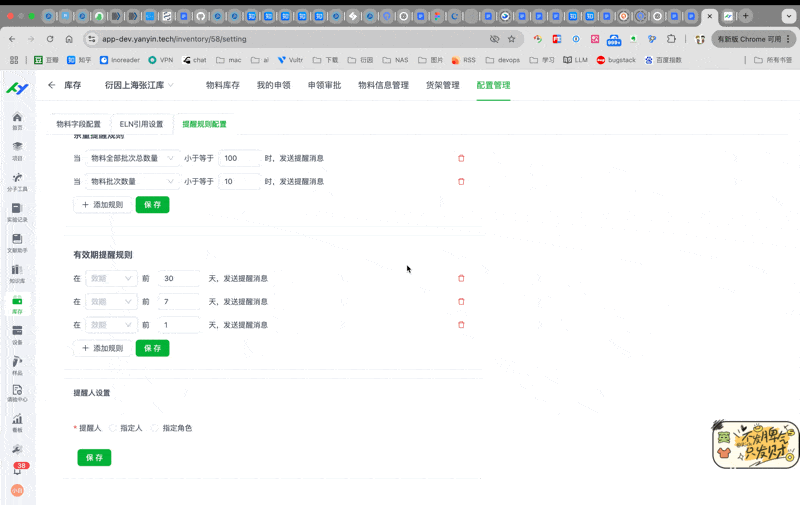The width and height of the screenshot is (800, 505).
Task: Open 分子工具 molecule tools in the sidebar
Action: [x=17, y=182]
